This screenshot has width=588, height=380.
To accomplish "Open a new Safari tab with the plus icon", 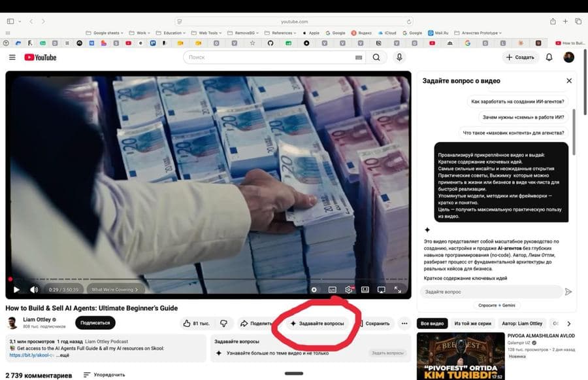I will 565,22.
